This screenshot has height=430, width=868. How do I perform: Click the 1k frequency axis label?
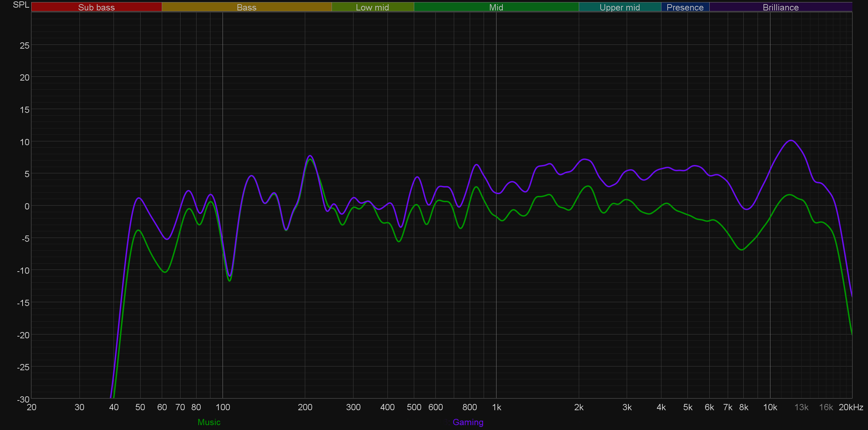(496, 407)
